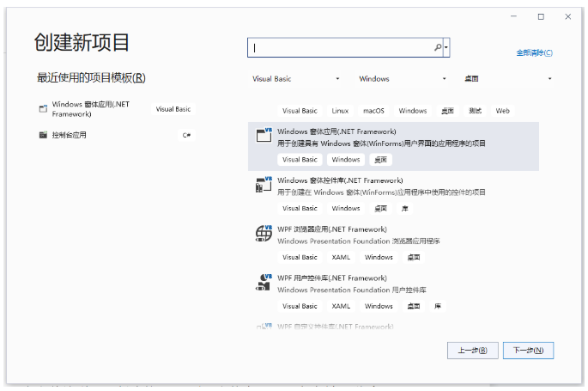Select the Windows 窗体控件库 template icon
This screenshot has width=588, height=391.
[264, 184]
